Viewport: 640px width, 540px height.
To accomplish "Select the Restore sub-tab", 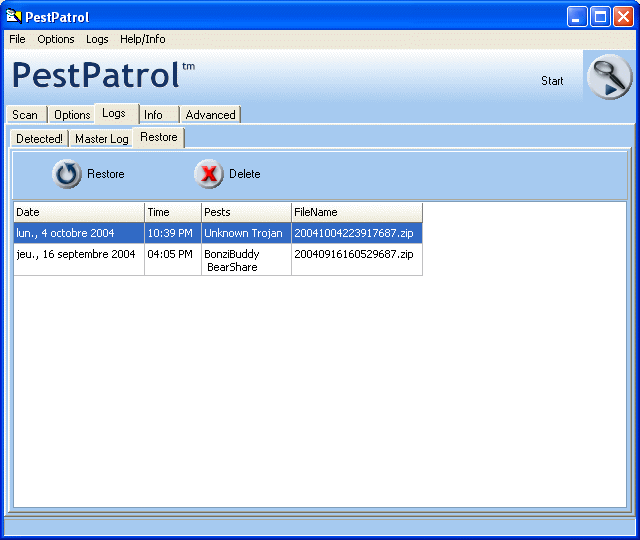I will [x=159, y=137].
